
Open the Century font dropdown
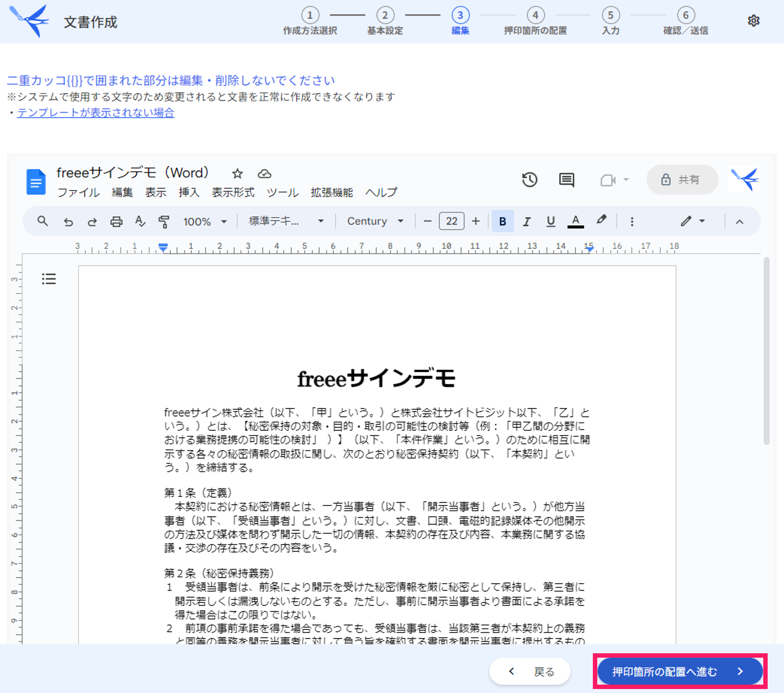click(375, 221)
